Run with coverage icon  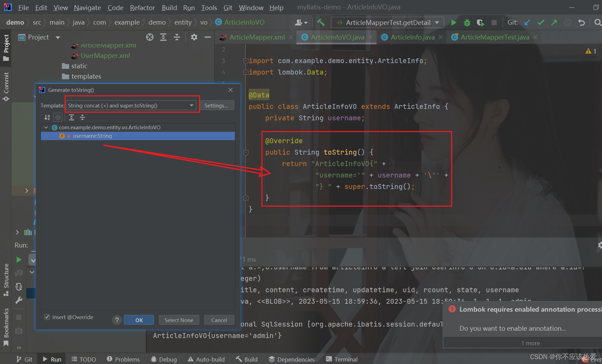tap(480, 22)
